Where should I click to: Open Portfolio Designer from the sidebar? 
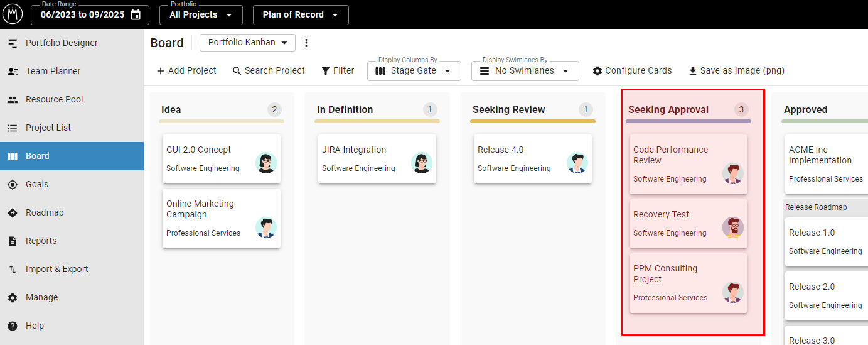pos(72,43)
